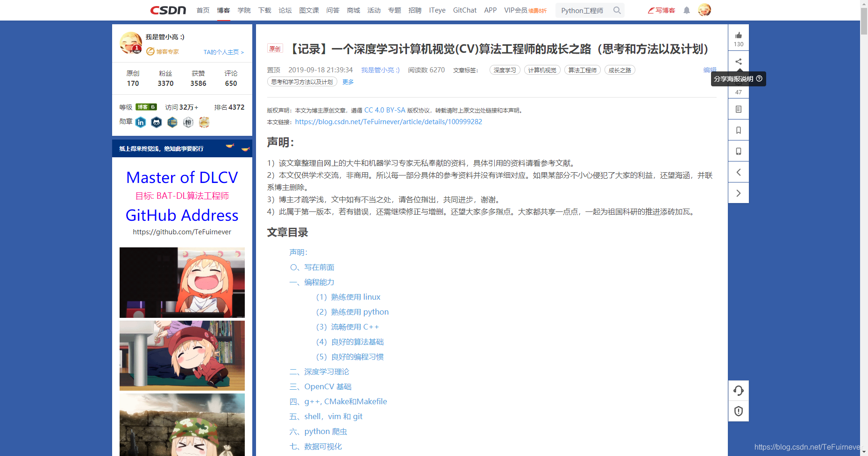Click the laughing anime girl thumbnail

click(x=182, y=282)
